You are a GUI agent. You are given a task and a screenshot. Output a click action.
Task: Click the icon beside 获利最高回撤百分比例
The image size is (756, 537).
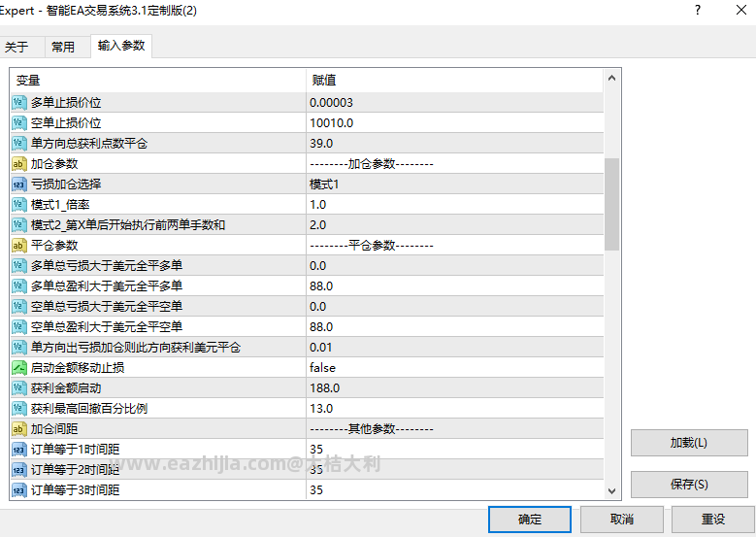pyautogui.click(x=18, y=408)
